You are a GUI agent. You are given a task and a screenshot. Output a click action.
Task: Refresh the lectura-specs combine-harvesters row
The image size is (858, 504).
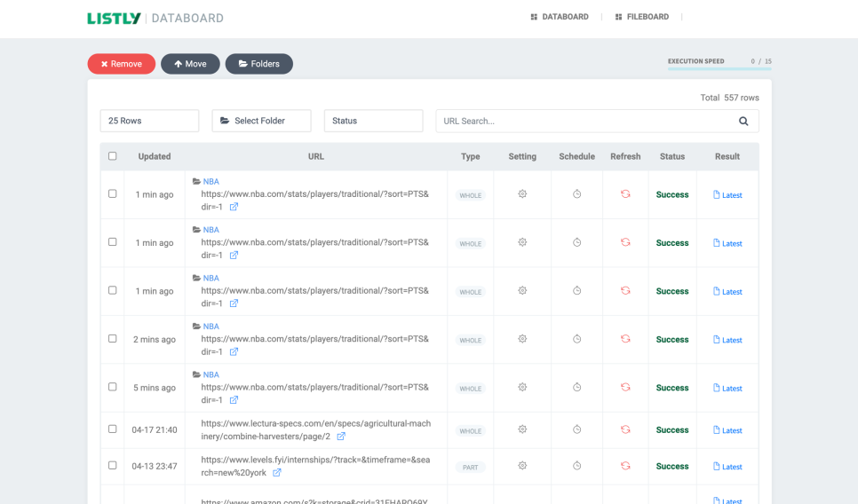625,429
